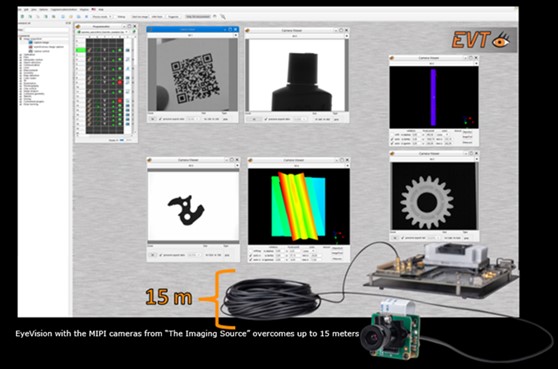Toggle search data checkbox under gear viewer
Screen dimensions: 558x369
(402, 238)
